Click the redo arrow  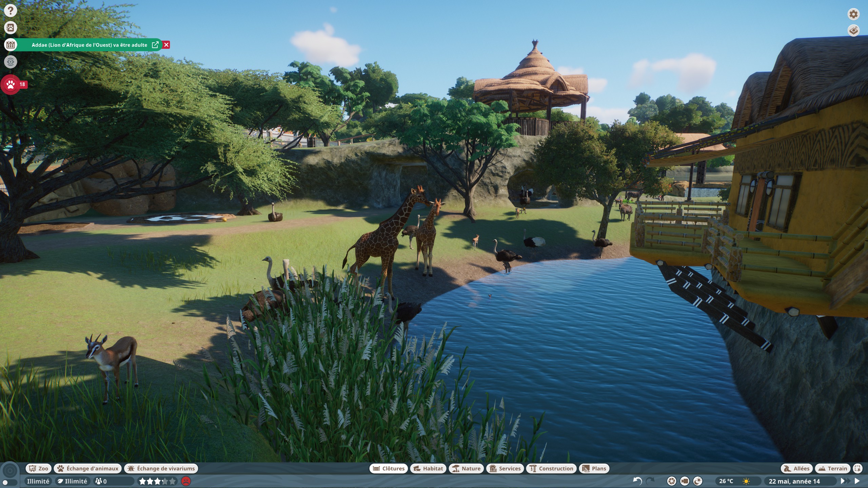tap(650, 481)
